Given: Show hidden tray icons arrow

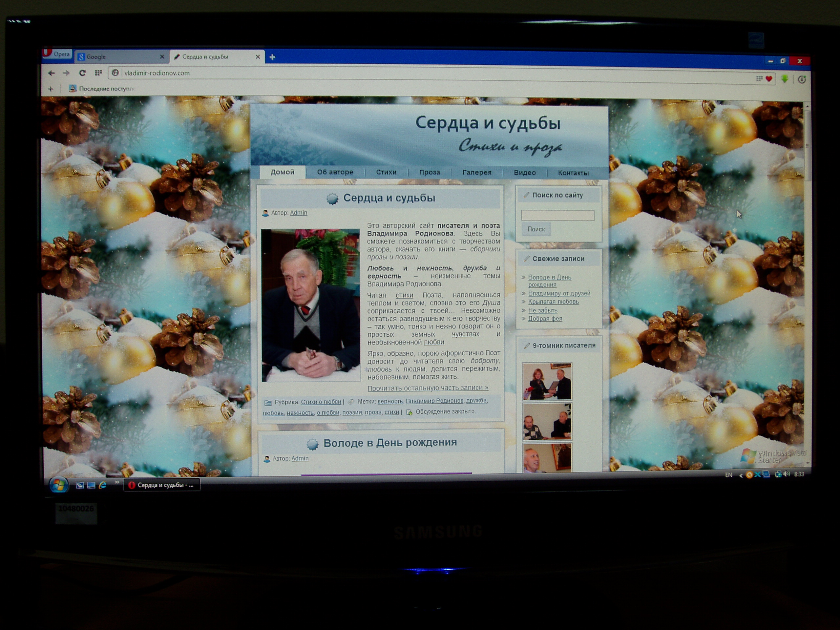Looking at the screenshot, I should click(741, 475).
